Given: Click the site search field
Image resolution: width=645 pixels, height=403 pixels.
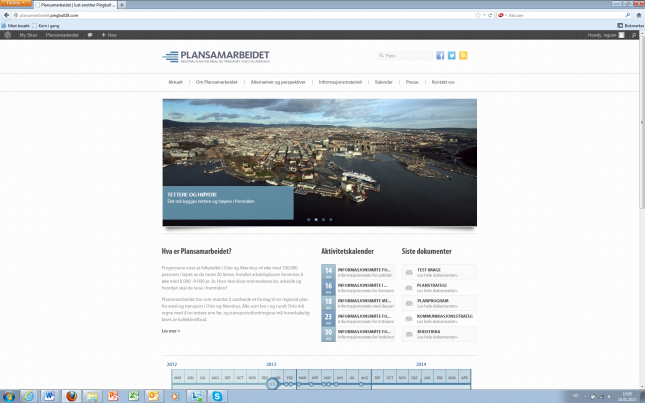Looking at the screenshot, I should pos(405,56).
